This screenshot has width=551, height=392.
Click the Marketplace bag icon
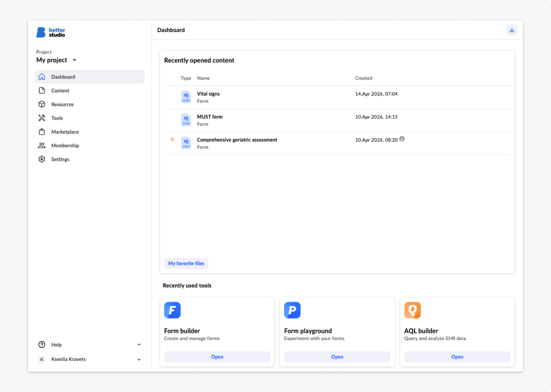point(42,132)
